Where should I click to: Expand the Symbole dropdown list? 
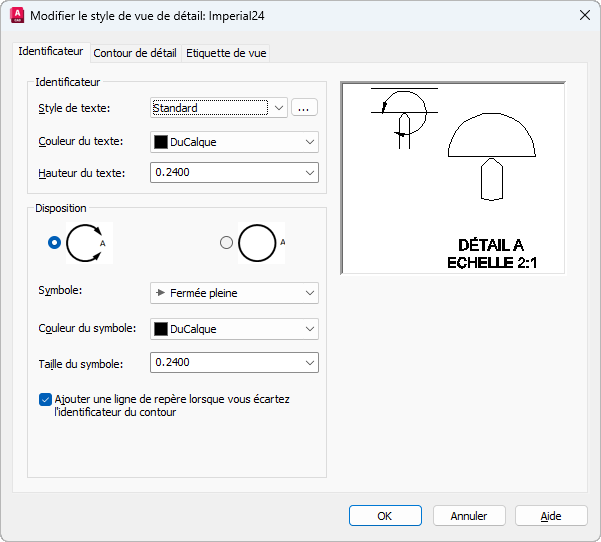(x=234, y=293)
